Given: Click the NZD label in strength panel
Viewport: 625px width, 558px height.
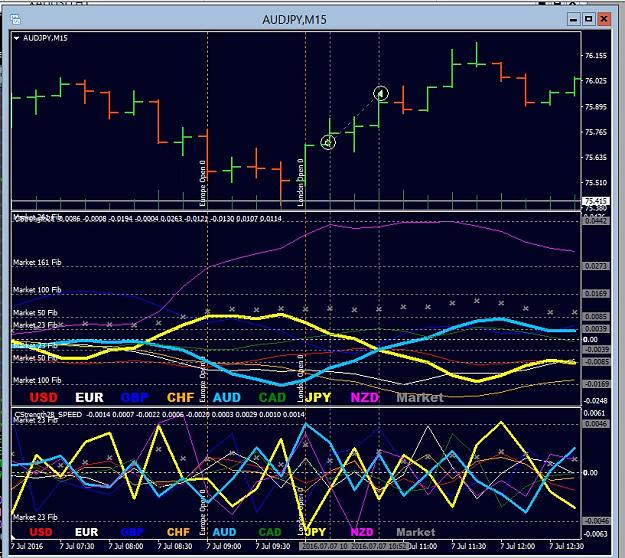Looking at the screenshot, I should click(364, 397).
